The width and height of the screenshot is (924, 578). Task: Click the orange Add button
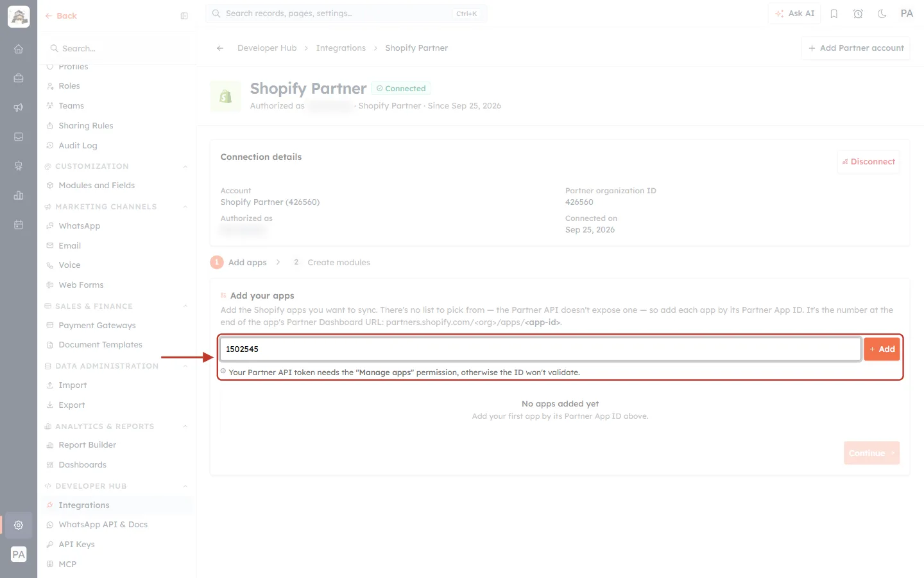882,349
